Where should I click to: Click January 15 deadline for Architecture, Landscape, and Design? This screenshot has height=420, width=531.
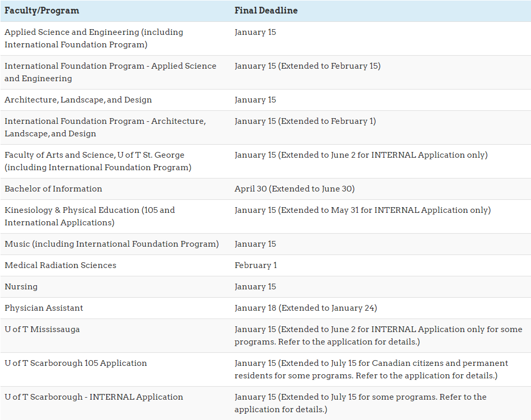point(255,100)
